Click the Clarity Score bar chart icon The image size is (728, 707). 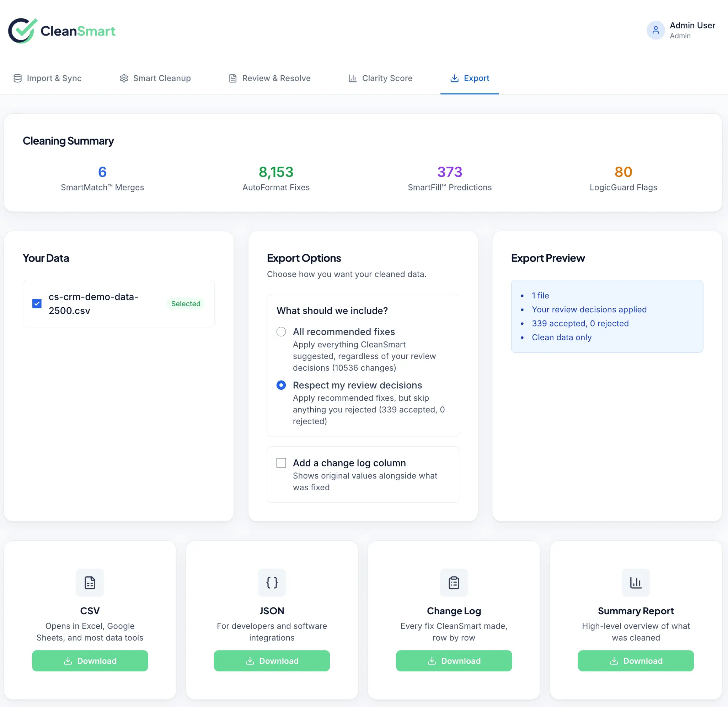click(353, 79)
